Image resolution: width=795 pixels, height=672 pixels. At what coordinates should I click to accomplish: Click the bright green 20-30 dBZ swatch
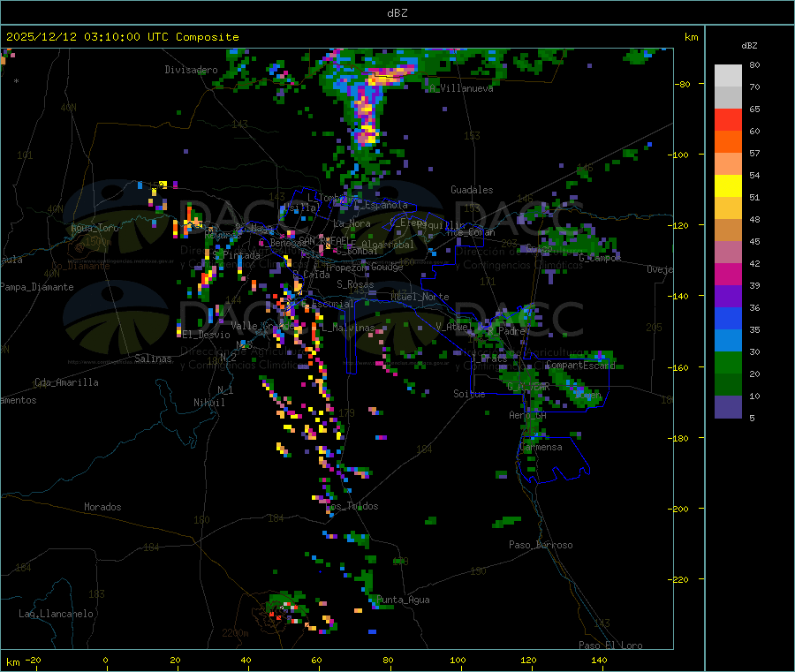pyautogui.click(x=728, y=363)
